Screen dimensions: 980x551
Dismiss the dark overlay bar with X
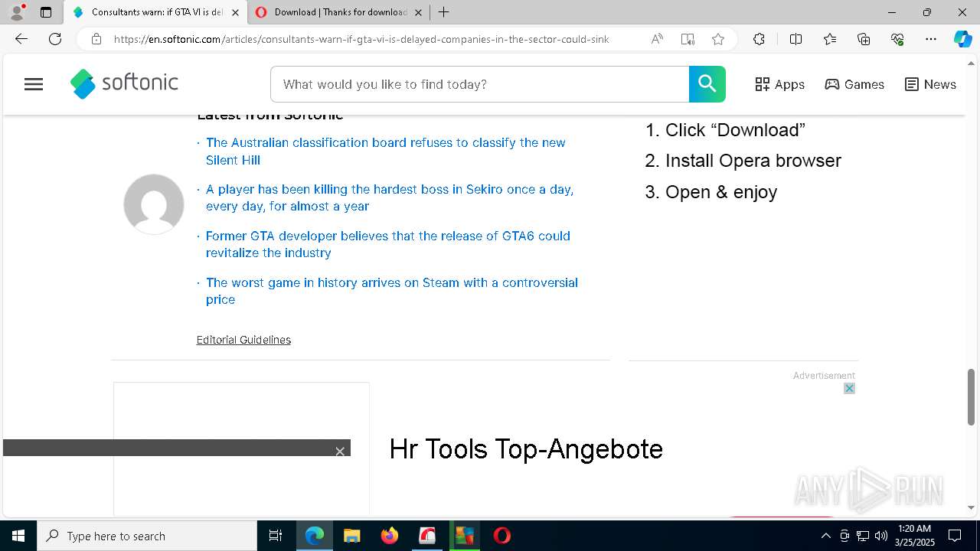340,452
